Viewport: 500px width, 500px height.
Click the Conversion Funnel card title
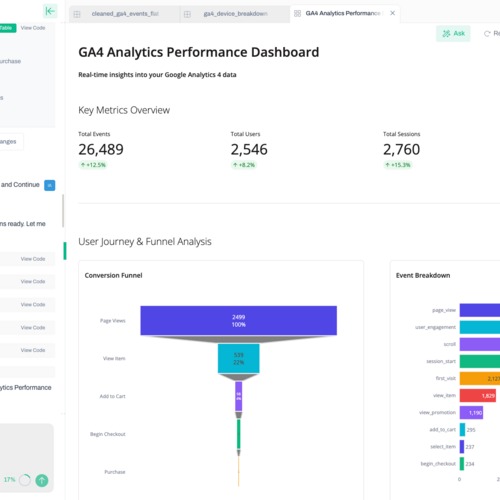[x=113, y=275]
